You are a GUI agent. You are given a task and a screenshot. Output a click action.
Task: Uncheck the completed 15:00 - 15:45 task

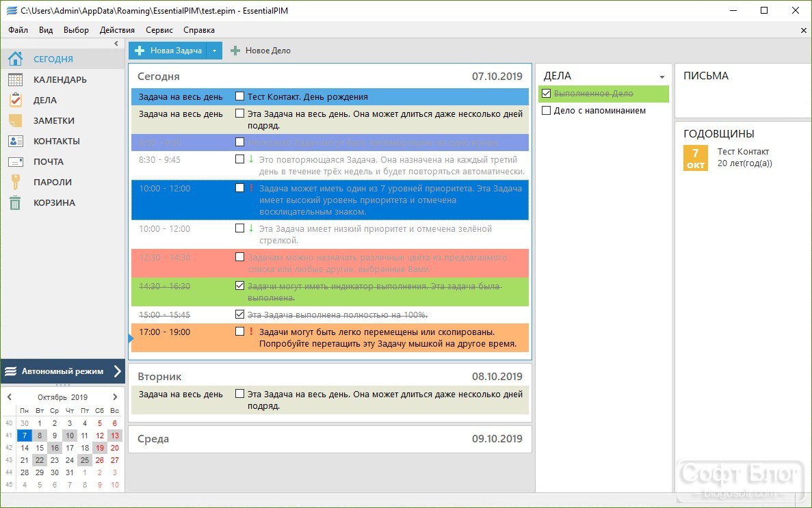pyautogui.click(x=239, y=314)
